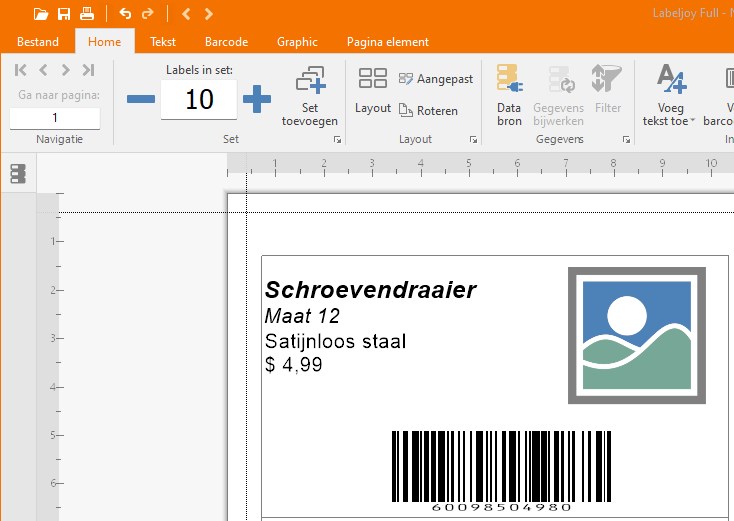The height and width of the screenshot is (521, 734).
Task: Undo the last action
Action: click(x=125, y=14)
